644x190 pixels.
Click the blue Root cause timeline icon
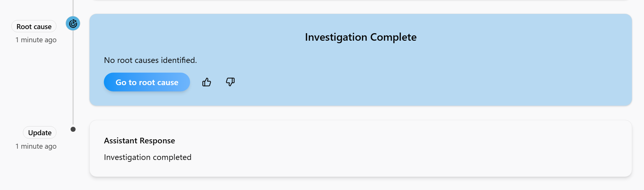click(x=73, y=23)
